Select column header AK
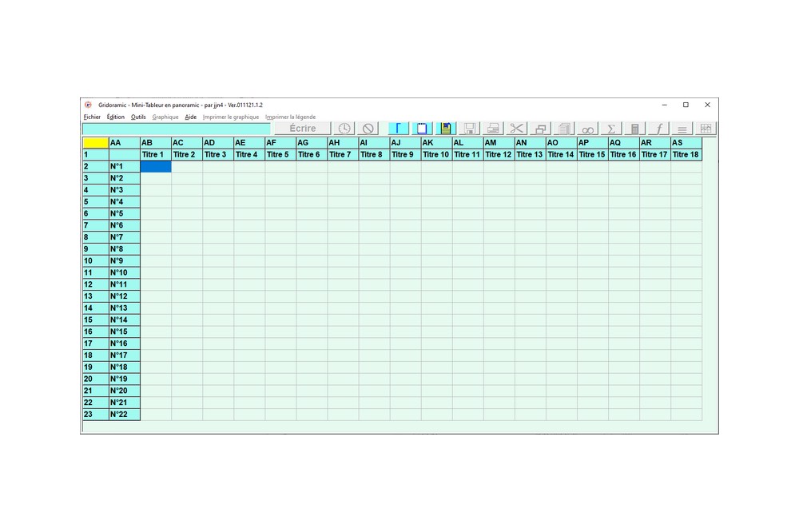Screen dimensions: 799x532 pyautogui.click(x=437, y=143)
